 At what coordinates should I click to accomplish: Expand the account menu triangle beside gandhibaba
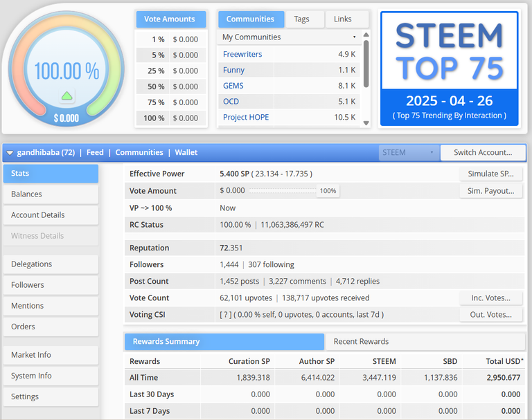pos(10,153)
